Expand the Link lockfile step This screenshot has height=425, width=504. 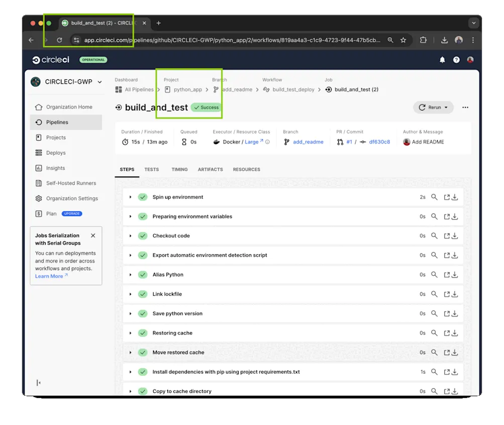[x=130, y=294]
